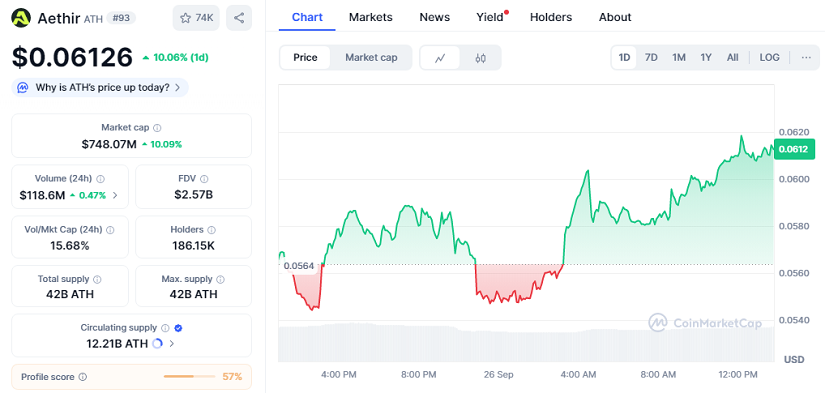The width and height of the screenshot is (825, 393).
Task: Add Aethir to watchlist via star button
Action: coord(196,18)
